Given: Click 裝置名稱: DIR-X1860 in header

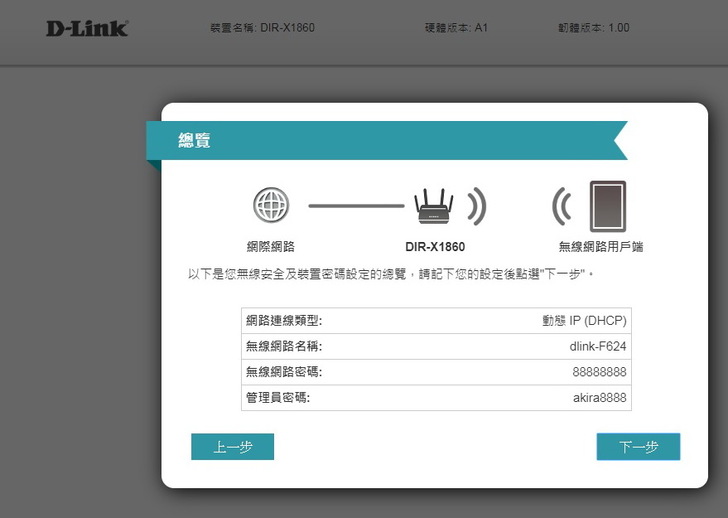Looking at the screenshot, I should pyautogui.click(x=262, y=28).
